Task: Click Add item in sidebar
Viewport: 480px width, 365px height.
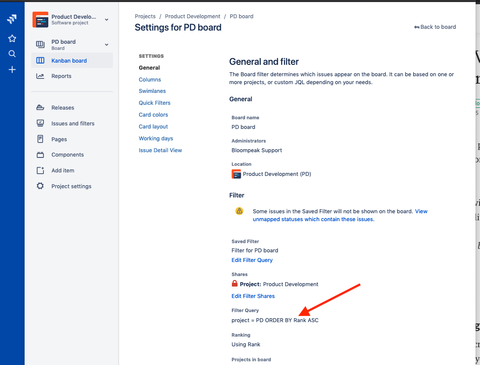Action: tap(55, 170)
